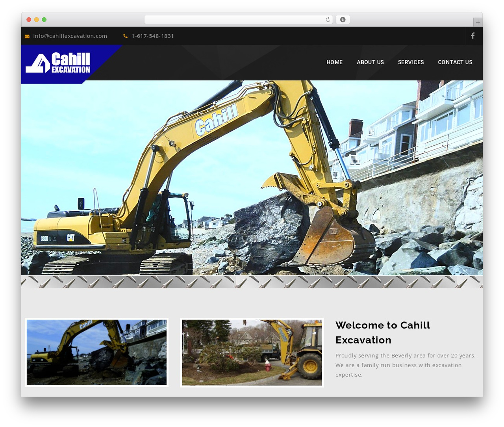504x427 pixels.
Task: Click the phone handset icon
Action: tap(126, 36)
